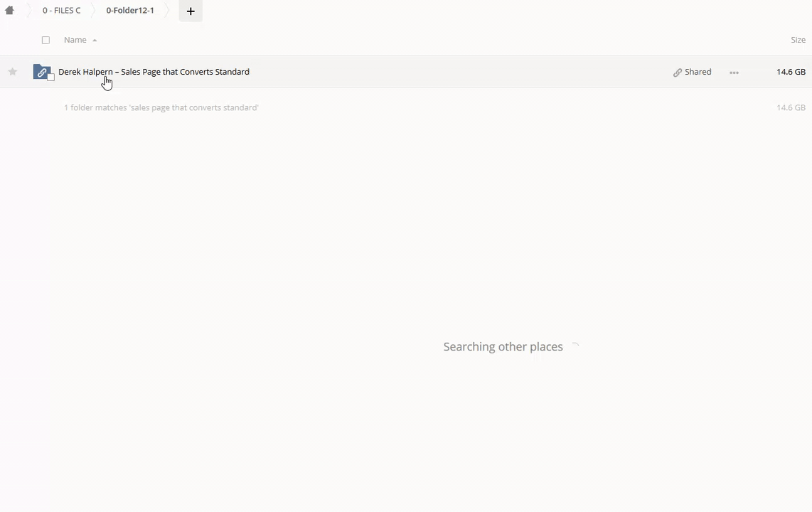Click the shared folder icon with link symbol
This screenshot has height=512, width=812.
[41, 72]
